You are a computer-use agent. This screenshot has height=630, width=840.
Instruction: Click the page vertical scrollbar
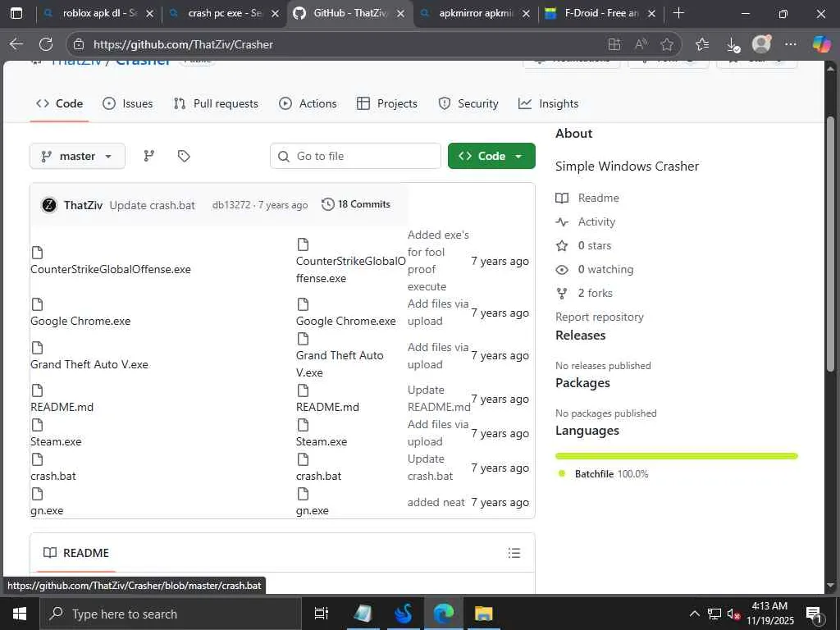tap(830, 244)
